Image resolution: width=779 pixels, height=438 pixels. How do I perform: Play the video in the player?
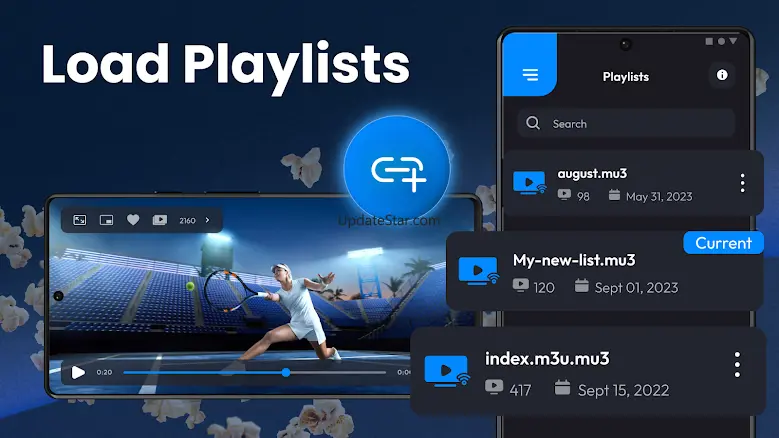pos(78,372)
